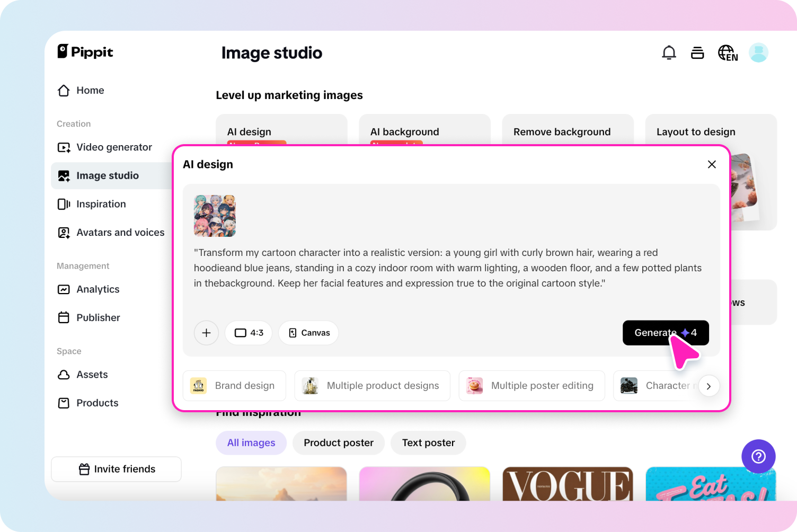Open the Publisher section

coord(98,317)
